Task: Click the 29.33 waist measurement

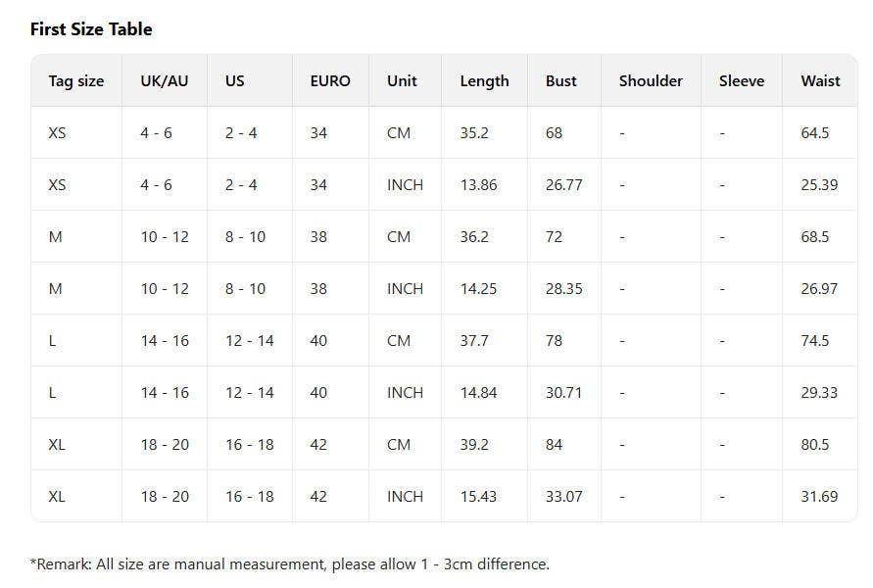Action: click(x=819, y=392)
